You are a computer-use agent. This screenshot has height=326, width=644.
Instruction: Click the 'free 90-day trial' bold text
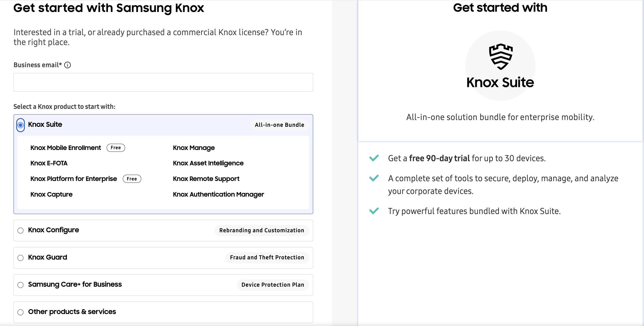(x=439, y=158)
